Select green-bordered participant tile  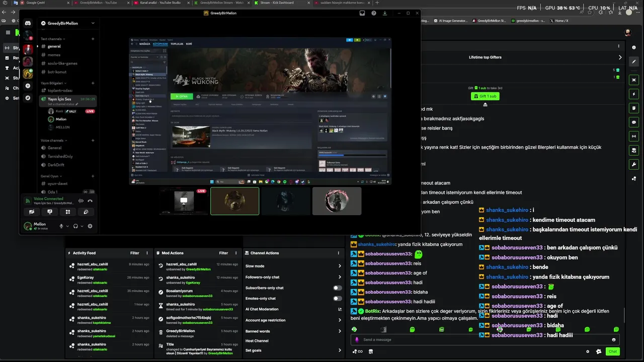click(x=235, y=201)
